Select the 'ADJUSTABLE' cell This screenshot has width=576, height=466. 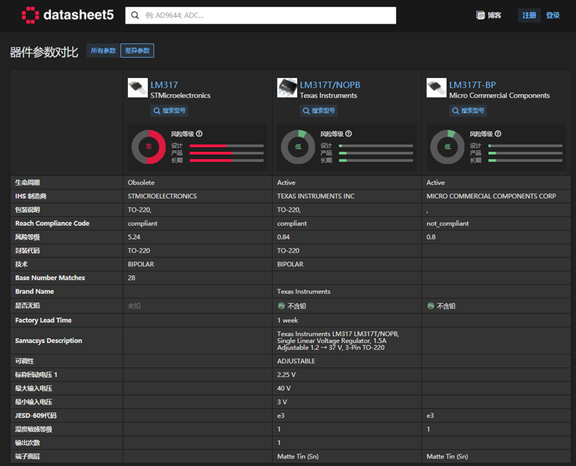346,361
